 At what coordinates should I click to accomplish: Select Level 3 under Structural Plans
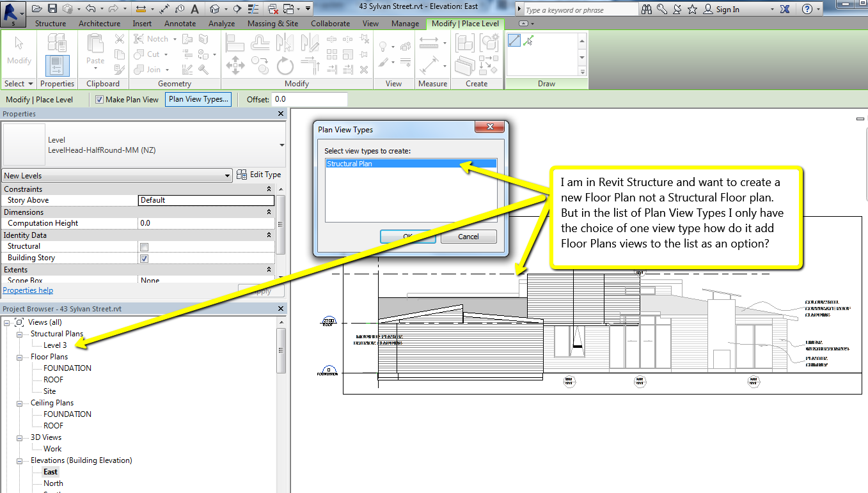point(55,345)
